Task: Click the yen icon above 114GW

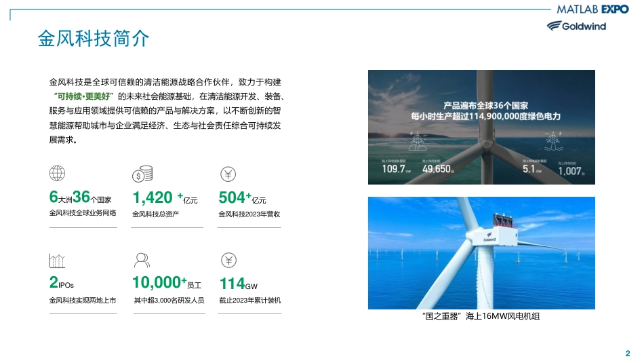Action: click(228, 261)
